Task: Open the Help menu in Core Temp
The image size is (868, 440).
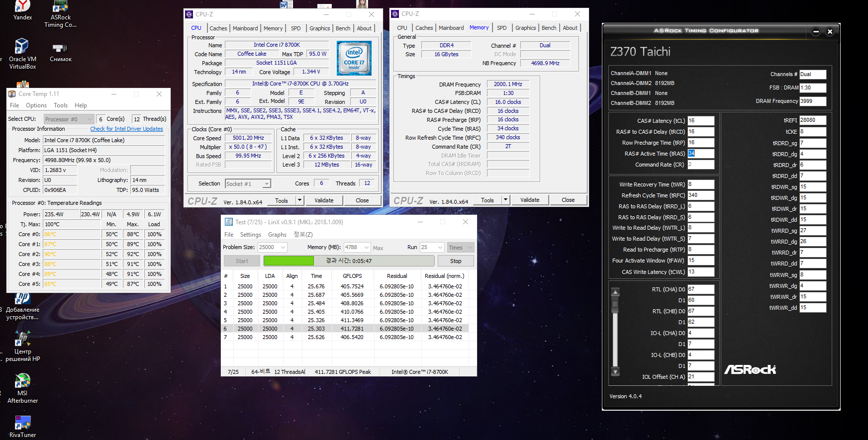Action: [x=81, y=105]
